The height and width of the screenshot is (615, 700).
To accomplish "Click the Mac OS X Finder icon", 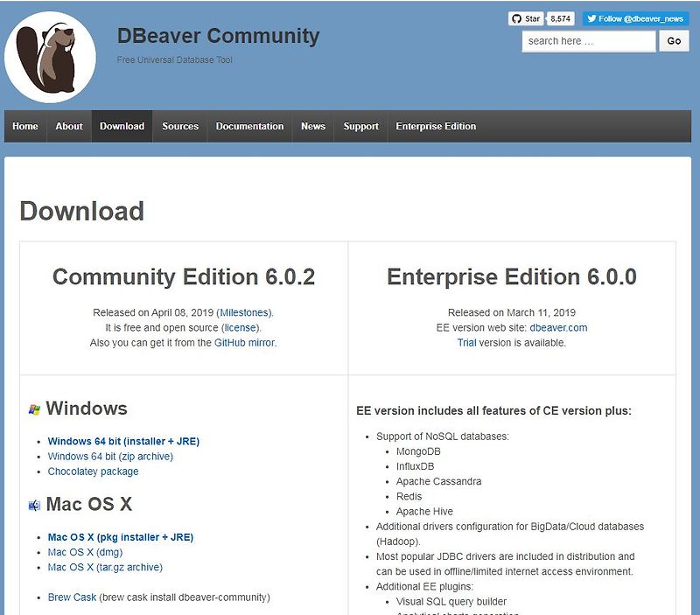I will 34,506.
